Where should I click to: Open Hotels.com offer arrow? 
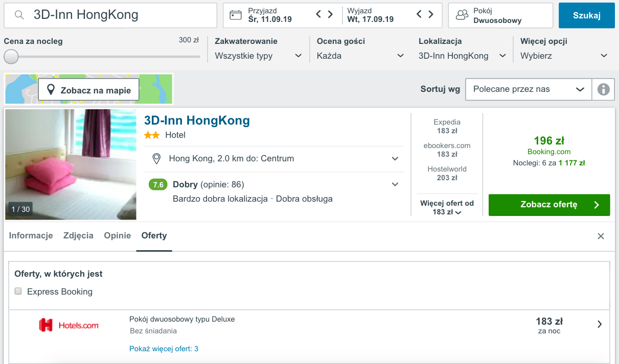[600, 324]
